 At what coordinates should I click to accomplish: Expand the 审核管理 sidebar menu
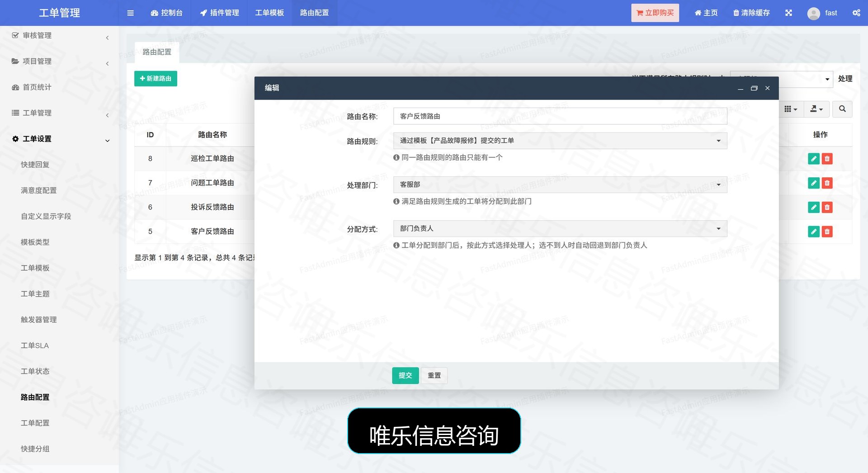[x=59, y=36]
